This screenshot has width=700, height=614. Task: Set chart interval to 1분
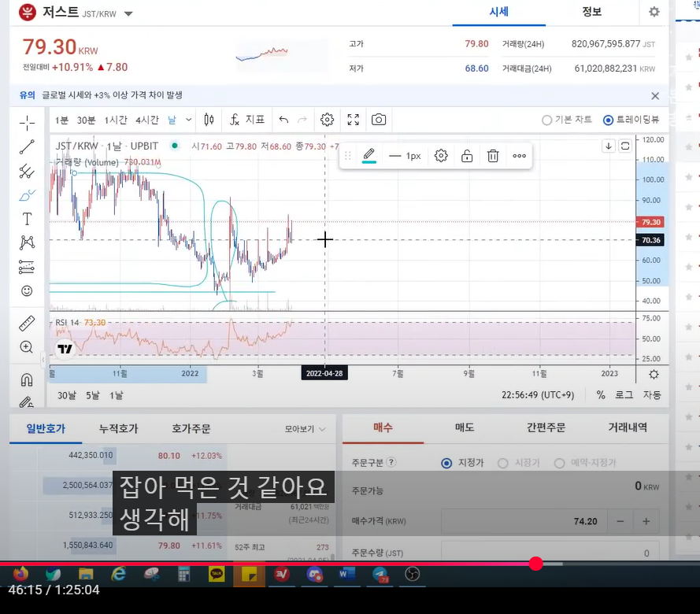click(x=61, y=120)
